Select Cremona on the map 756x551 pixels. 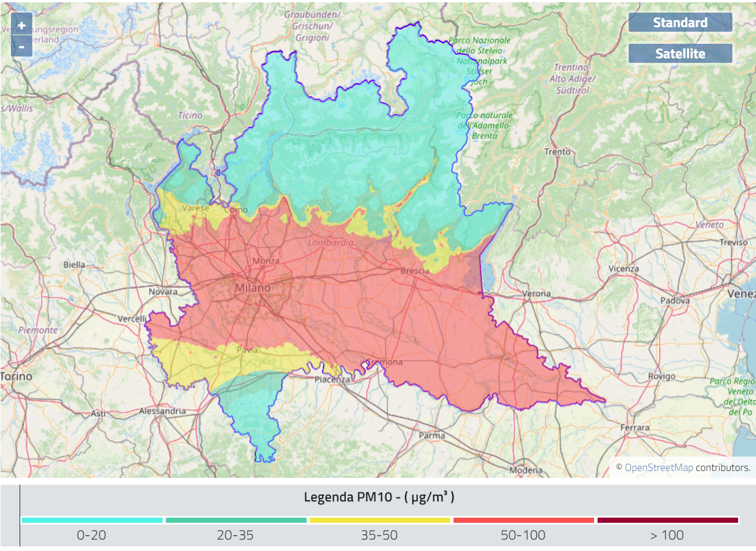[385, 362]
